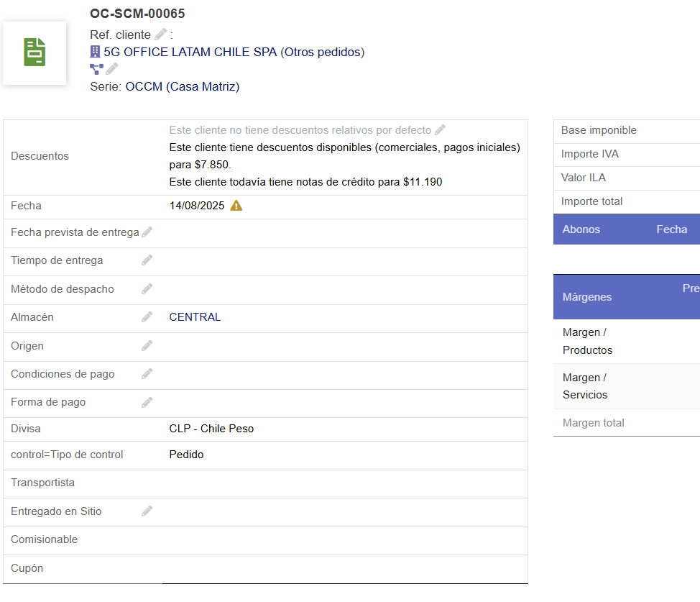
Task: Click the green sales order document icon
Action: (34, 52)
